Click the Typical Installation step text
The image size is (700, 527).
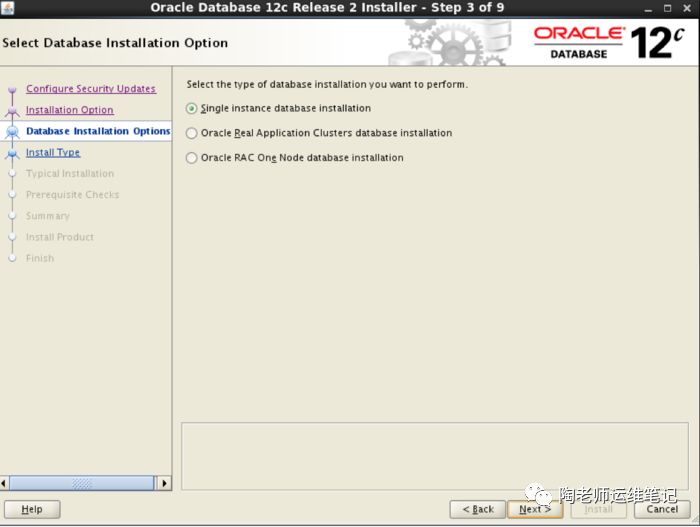70,173
